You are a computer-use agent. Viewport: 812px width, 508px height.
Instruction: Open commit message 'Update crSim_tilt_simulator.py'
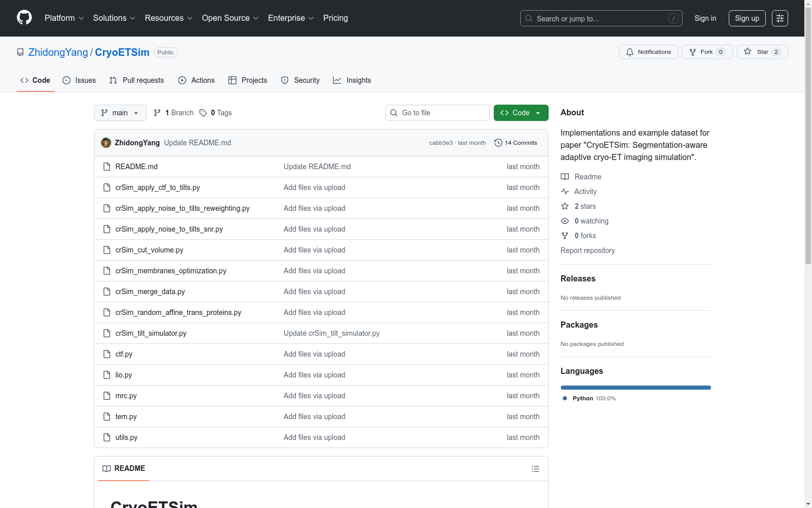coord(332,333)
